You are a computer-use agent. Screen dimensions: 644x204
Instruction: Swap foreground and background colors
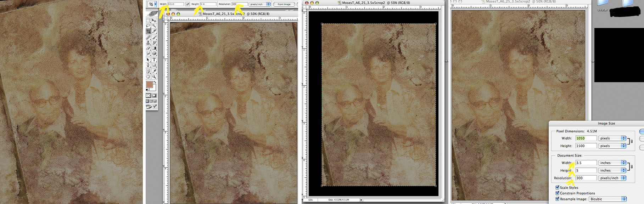[155, 82]
